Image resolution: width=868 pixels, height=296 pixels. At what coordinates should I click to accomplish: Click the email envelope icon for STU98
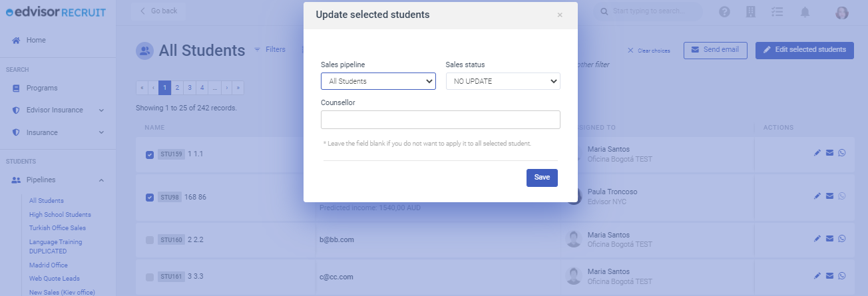coord(829,196)
